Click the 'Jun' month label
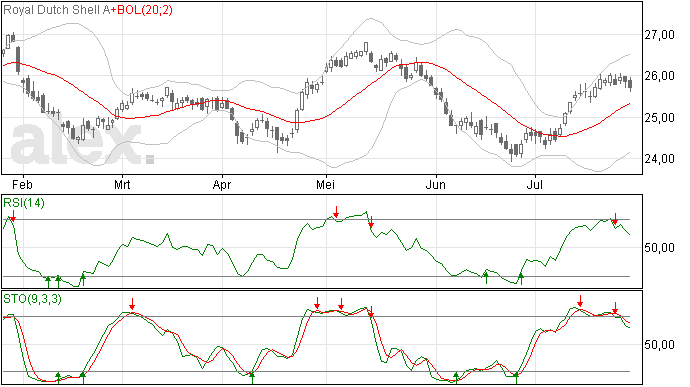The width and height of the screenshot is (690, 387). coord(435,184)
